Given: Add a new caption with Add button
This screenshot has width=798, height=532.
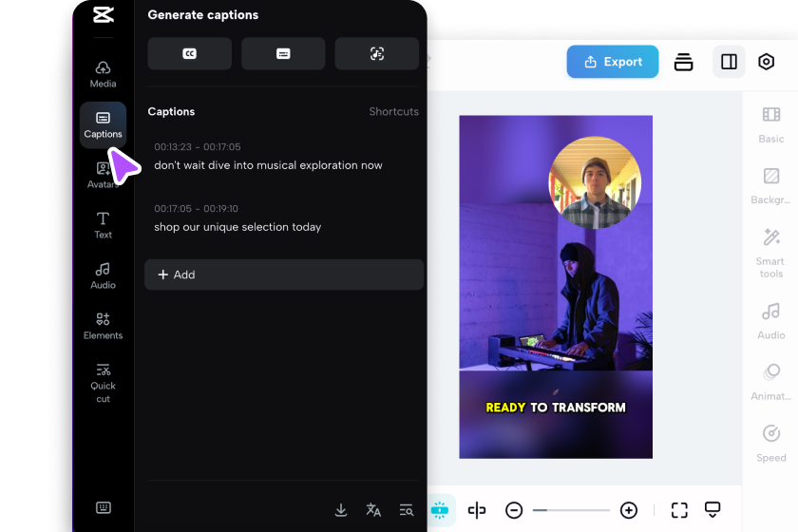Looking at the screenshot, I should [284, 275].
